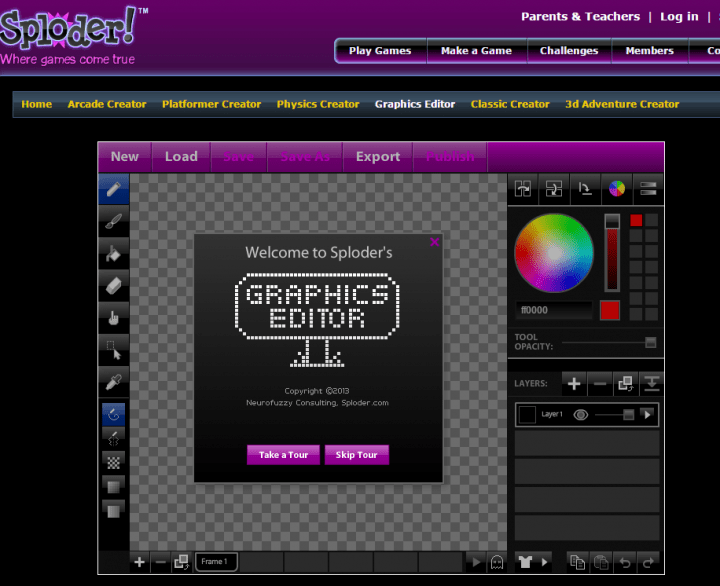
Task: Select the Eyedropper color picker tool
Action: (113, 382)
